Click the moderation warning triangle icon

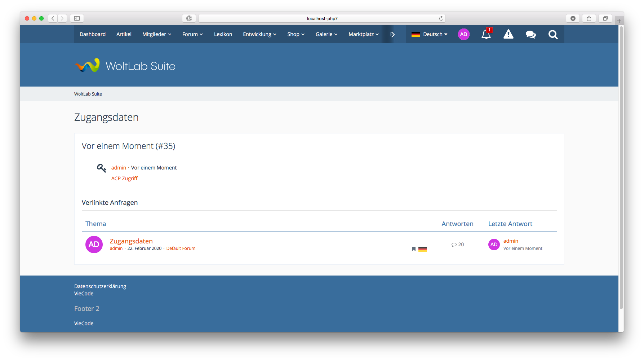508,34
